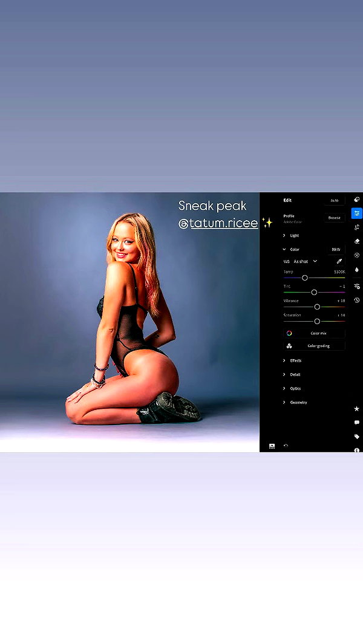Open the keywords tag icon
363x644 pixels.
(x=356, y=437)
